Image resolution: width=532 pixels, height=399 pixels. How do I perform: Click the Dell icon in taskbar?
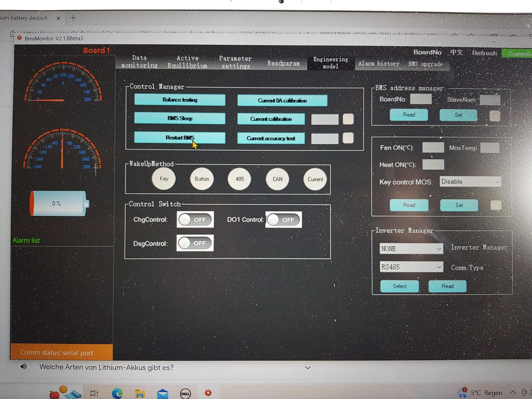coord(185,394)
